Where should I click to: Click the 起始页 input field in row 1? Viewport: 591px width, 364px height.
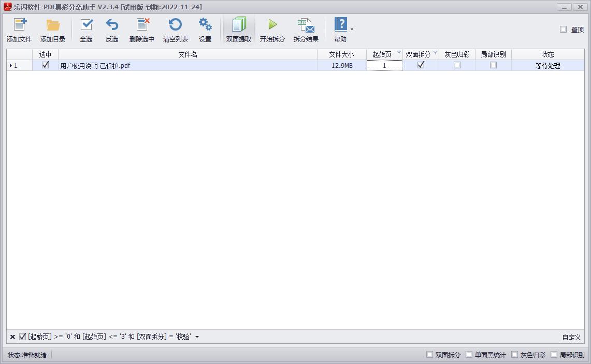(384, 66)
